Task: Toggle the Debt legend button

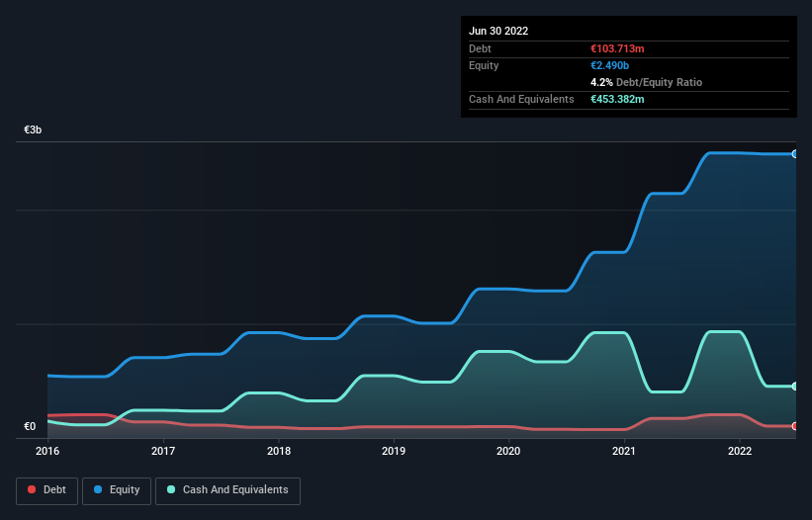Action: tap(47, 490)
